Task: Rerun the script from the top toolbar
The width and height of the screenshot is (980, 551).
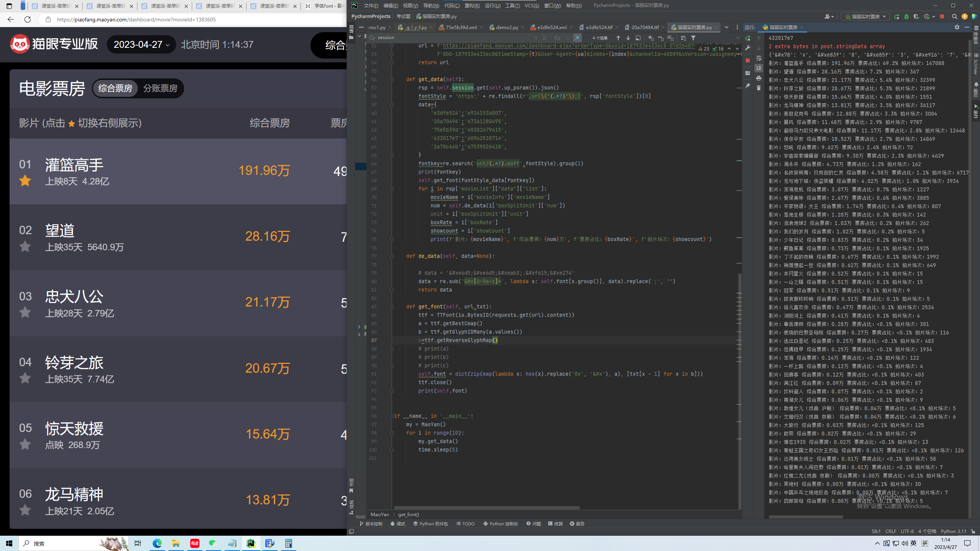Action: tap(897, 16)
